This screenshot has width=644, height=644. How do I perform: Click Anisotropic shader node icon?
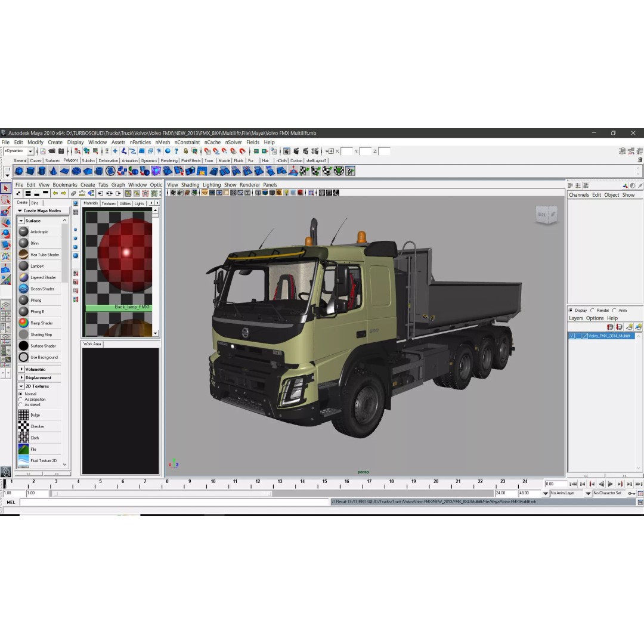coord(24,231)
